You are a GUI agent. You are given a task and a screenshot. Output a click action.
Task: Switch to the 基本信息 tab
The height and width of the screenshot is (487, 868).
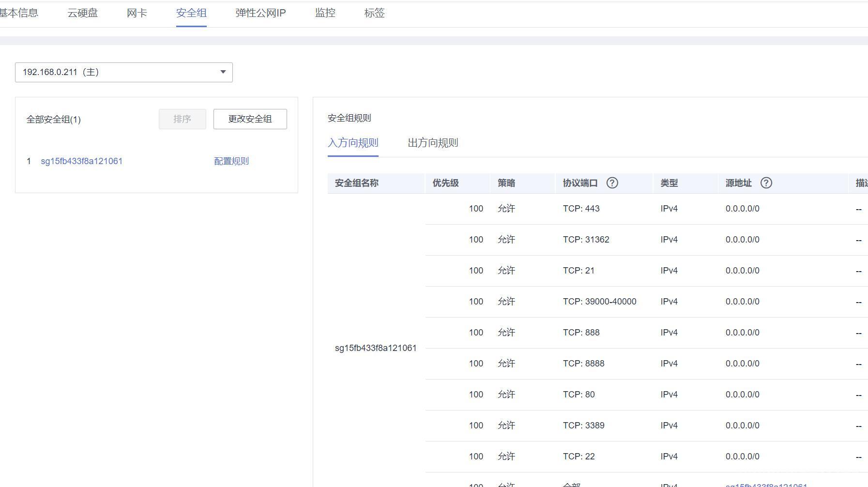point(18,13)
